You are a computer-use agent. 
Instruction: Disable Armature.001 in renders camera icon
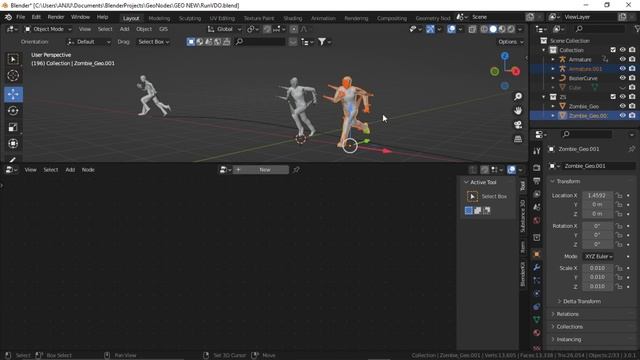click(632, 69)
